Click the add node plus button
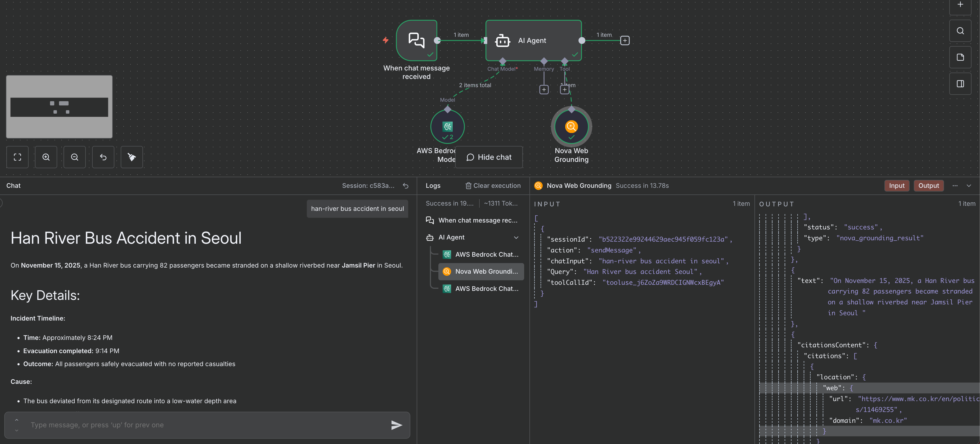The image size is (980, 444). 960,5
